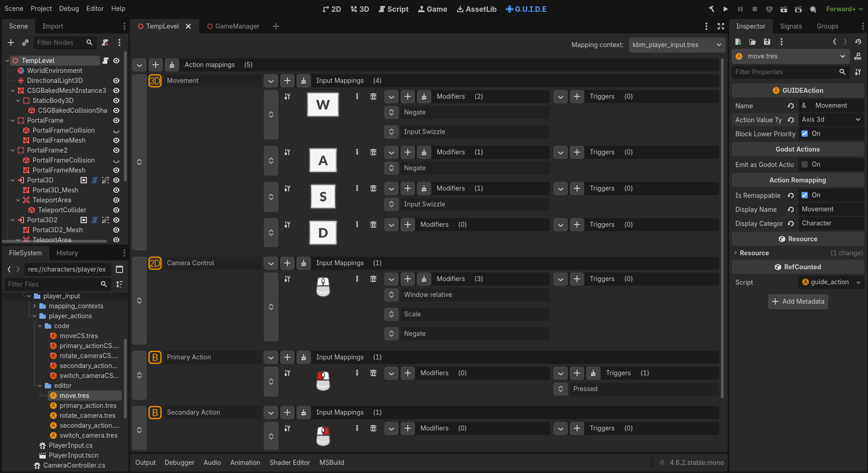
Task: Clear all modifiers on the S mapping
Action: [424, 188]
